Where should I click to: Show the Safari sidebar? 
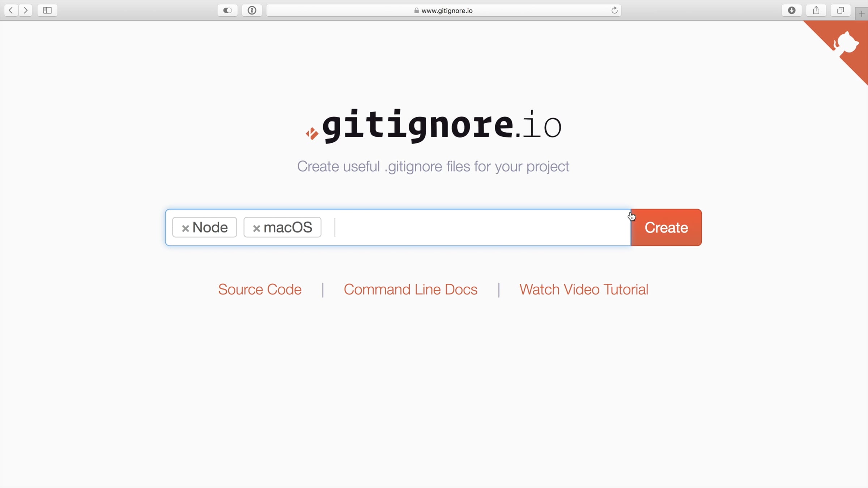tap(47, 10)
